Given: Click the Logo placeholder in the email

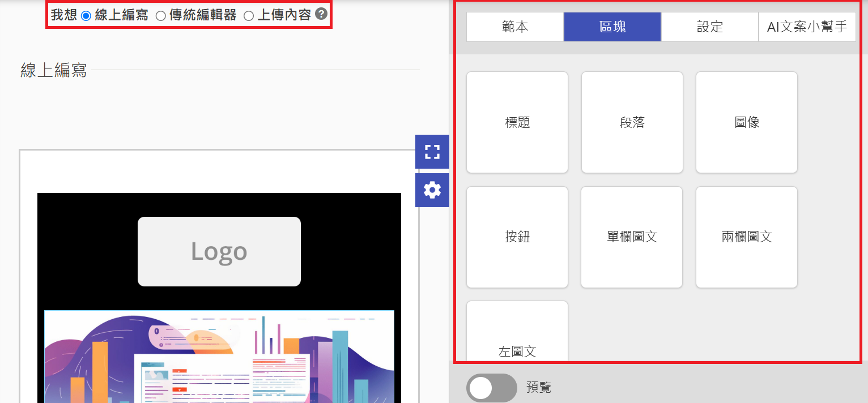Looking at the screenshot, I should pos(219,251).
